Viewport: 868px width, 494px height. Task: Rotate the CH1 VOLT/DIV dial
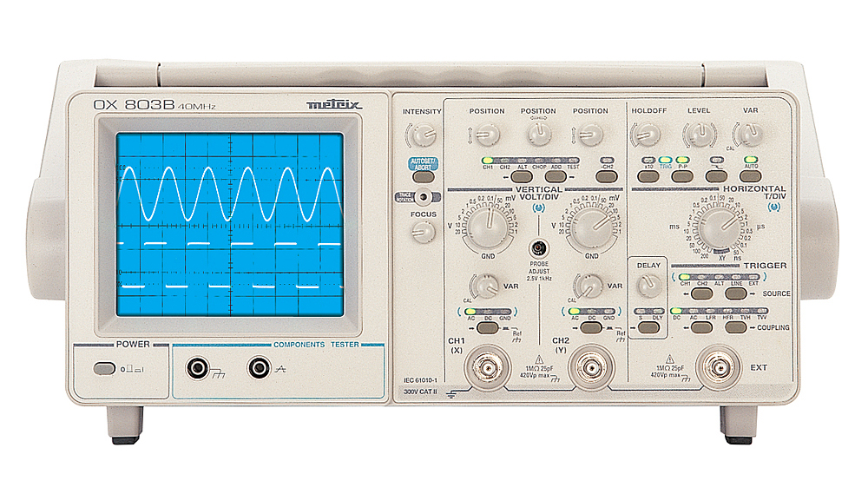[x=488, y=227]
